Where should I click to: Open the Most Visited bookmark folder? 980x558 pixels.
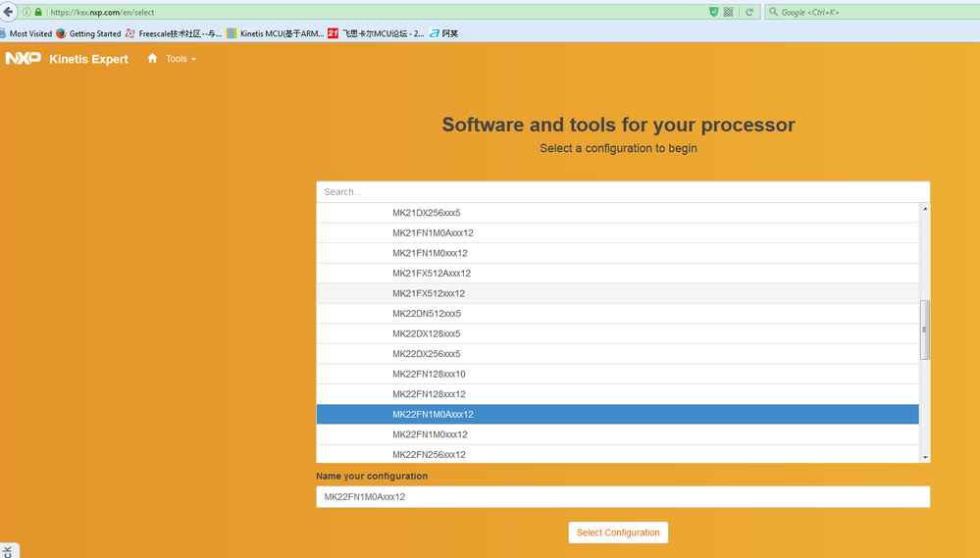[x=26, y=33]
